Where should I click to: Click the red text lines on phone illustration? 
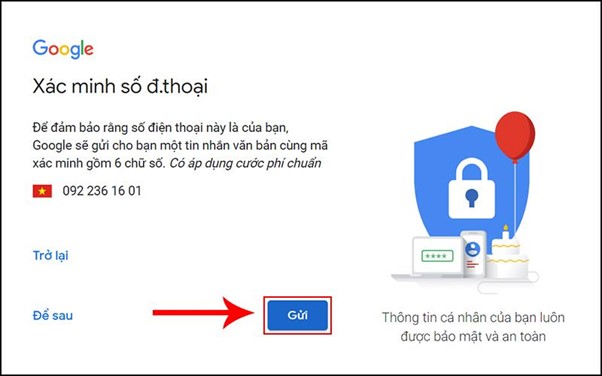[x=472, y=264]
